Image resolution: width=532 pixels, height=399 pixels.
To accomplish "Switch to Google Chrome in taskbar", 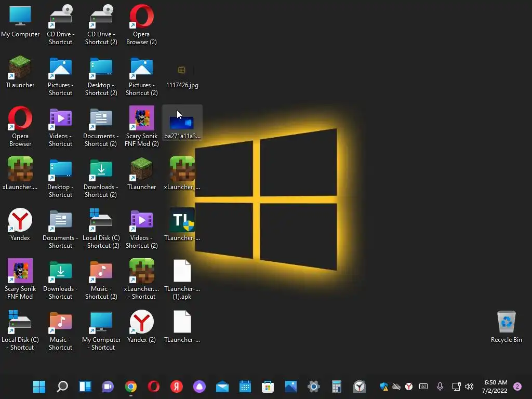I will click(x=130, y=387).
